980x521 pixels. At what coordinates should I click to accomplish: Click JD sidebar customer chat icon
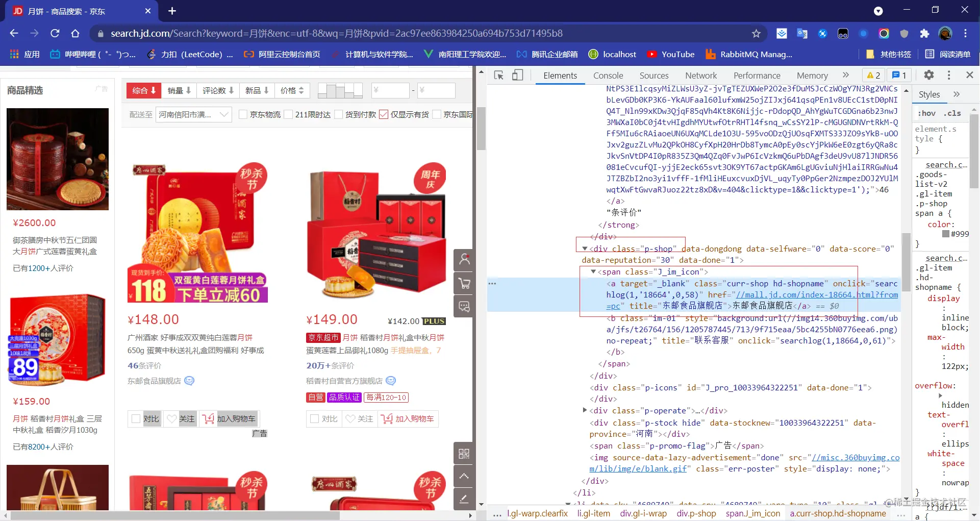coord(464,307)
